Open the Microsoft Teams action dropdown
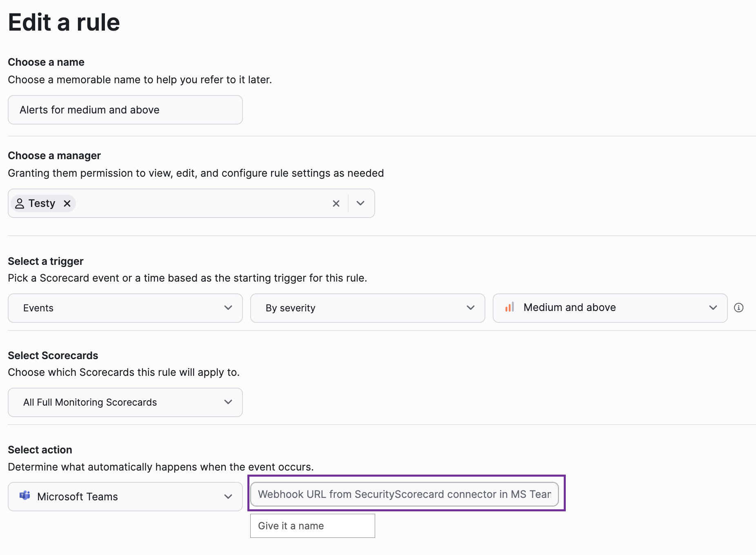 click(x=125, y=497)
